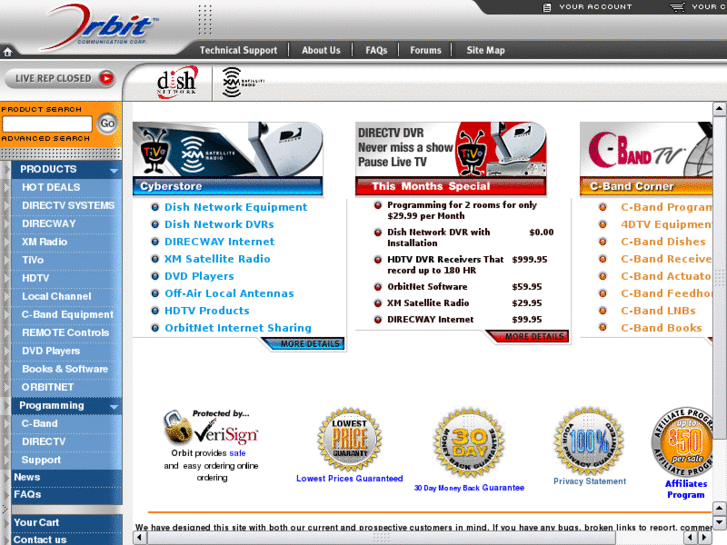
Task: Click the Your Account document icon
Action: point(547,7)
